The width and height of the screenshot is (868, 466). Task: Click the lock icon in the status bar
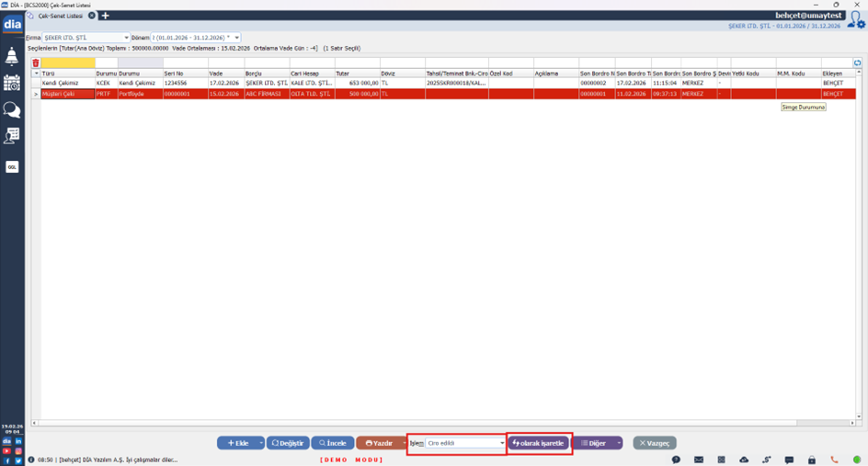812,460
